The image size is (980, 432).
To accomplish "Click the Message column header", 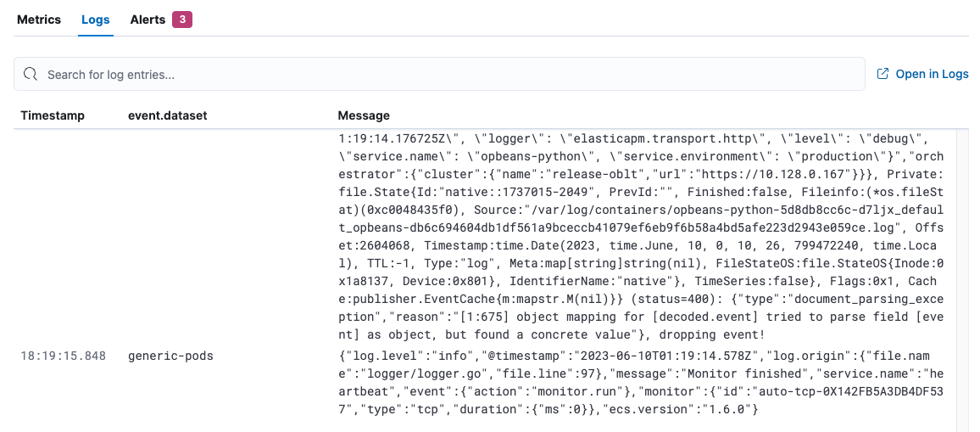I will [364, 115].
